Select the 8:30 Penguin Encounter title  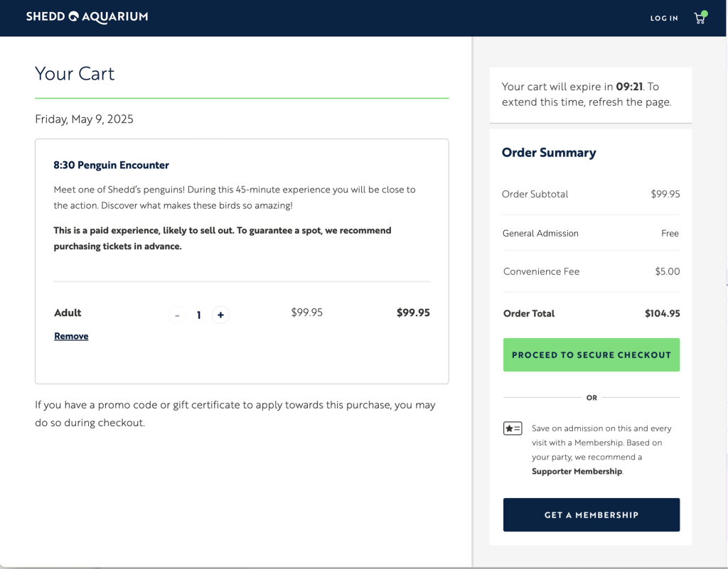pyautogui.click(x=111, y=165)
